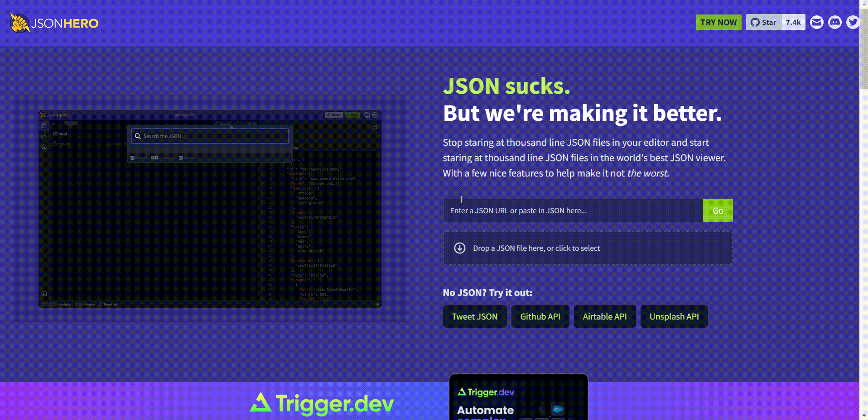
Task: Open the email contact icon
Action: point(816,22)
